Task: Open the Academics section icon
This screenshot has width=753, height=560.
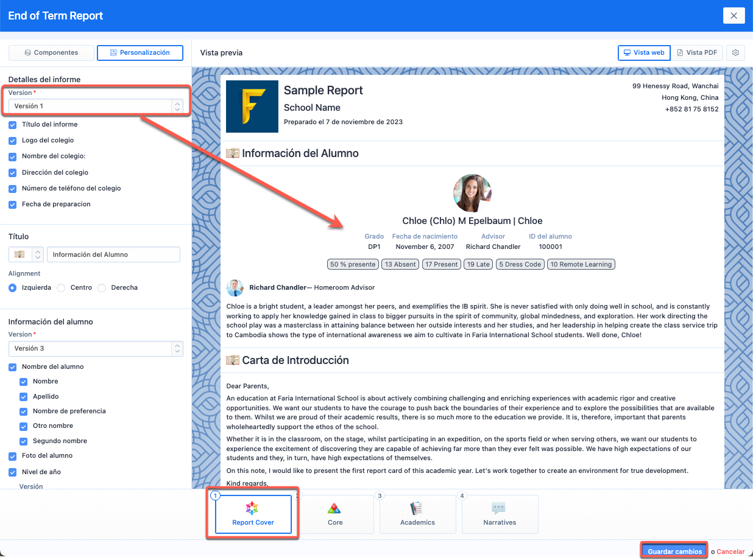Action: tap(417, 508)
